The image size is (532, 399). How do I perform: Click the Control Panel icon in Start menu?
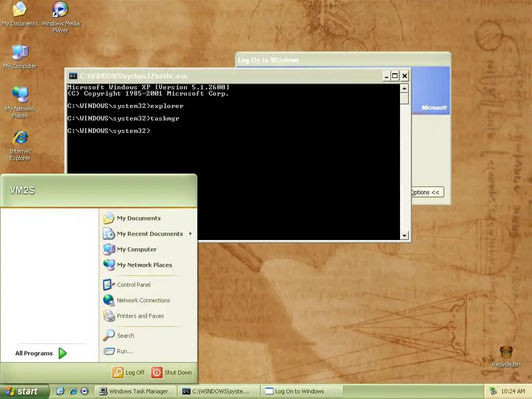click(x=109, y=285)
